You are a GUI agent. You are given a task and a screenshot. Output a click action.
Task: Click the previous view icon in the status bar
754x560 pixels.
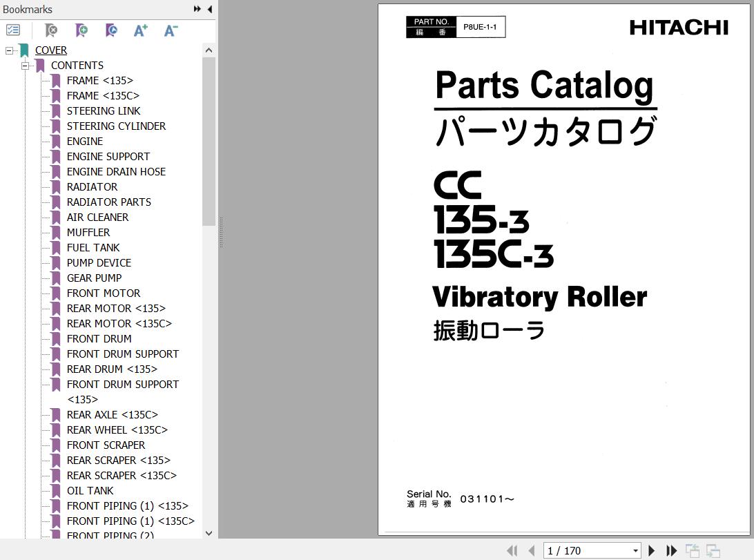click(x=693, y=550)
